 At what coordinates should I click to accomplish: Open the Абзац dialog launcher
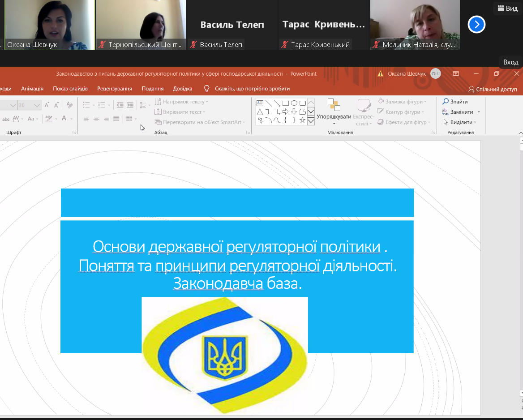click(x=248, y=133)
